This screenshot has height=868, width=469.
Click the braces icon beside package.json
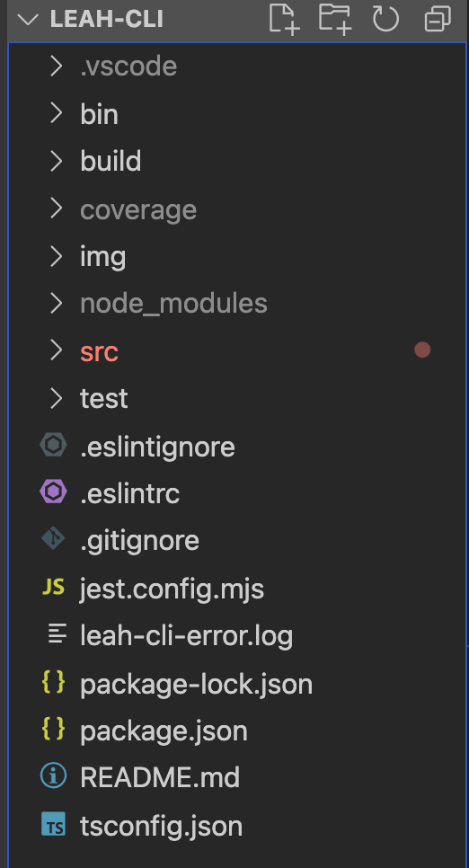[x=53, y=729]
